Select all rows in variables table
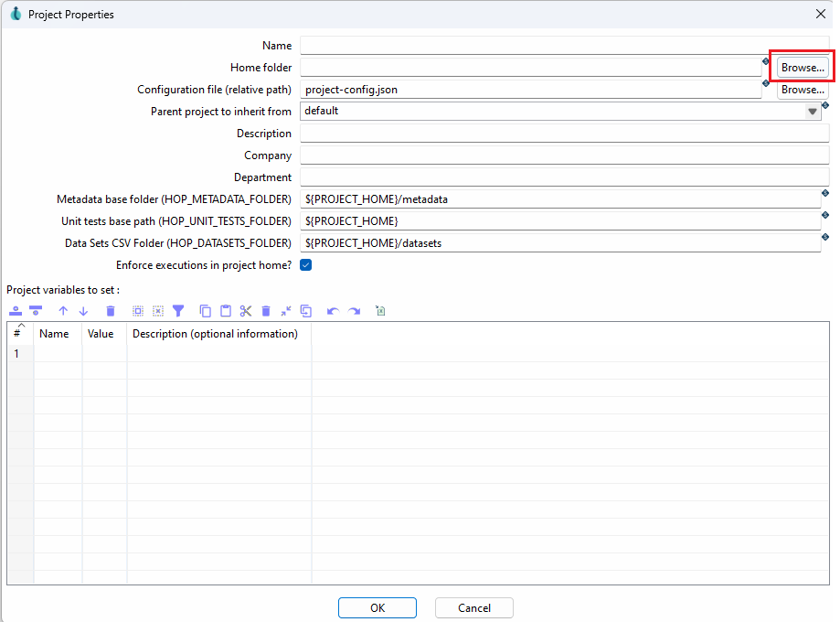The width and height of the screenshot is (840, 622). click(138, 311)
